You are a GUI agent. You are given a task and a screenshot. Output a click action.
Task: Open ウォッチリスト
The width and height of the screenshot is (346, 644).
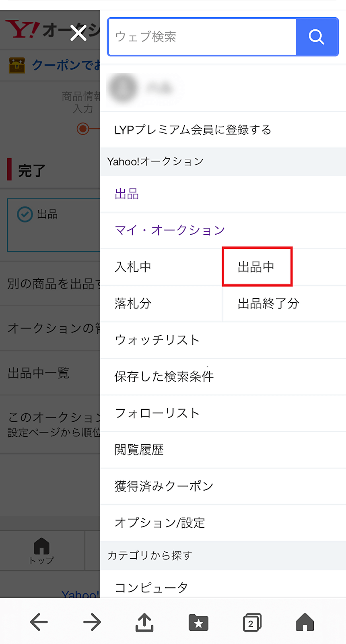pyautogui.click(x=223, y=340)
